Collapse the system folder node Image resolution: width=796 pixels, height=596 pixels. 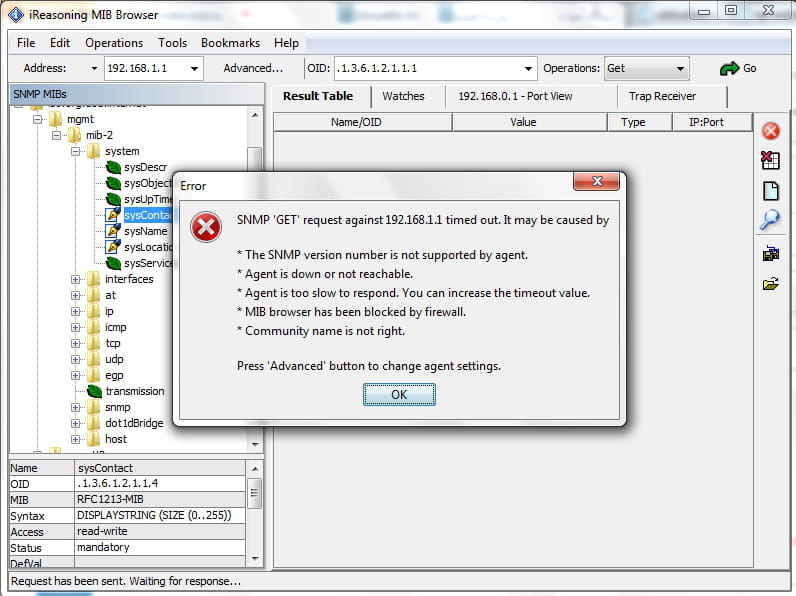pos(76,151)
